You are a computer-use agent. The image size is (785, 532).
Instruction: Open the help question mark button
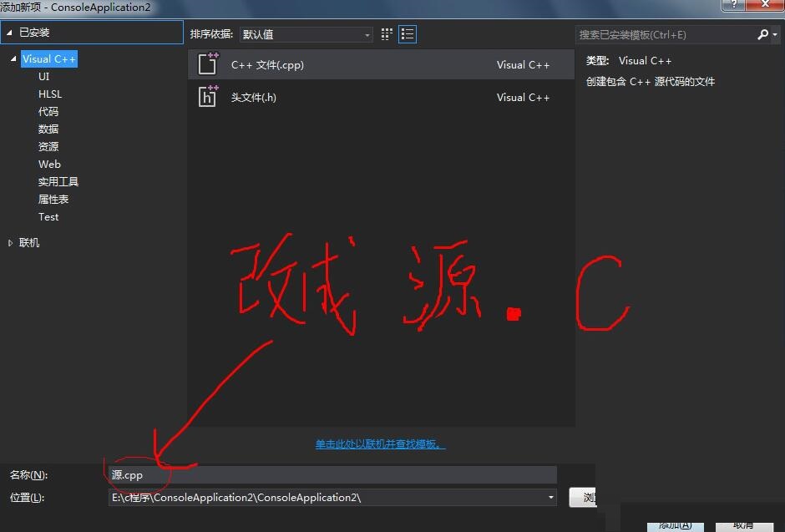click(x=733, y=4)
